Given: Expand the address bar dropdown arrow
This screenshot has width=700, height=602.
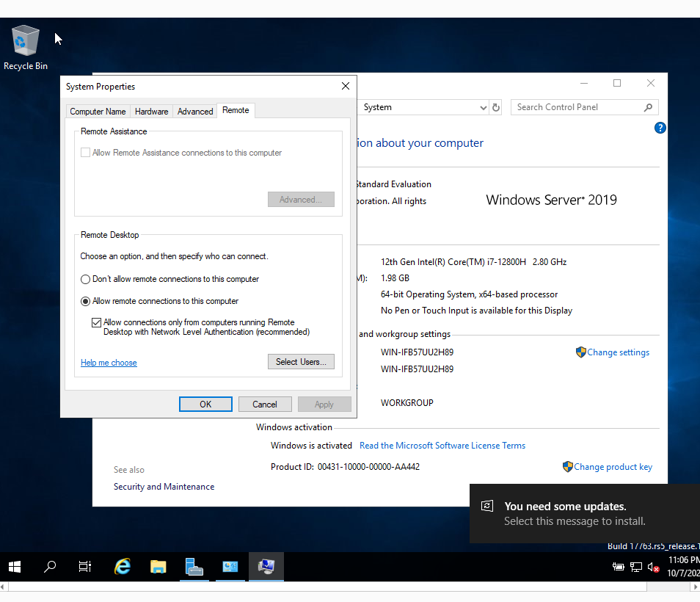Looking at the screenshot, I should (x=483, y=108).
